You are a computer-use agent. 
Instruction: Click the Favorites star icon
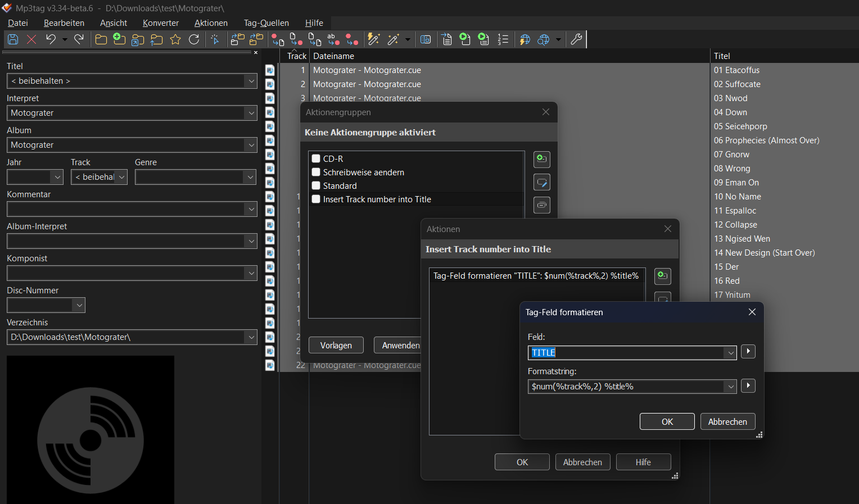tap(175, 39)
